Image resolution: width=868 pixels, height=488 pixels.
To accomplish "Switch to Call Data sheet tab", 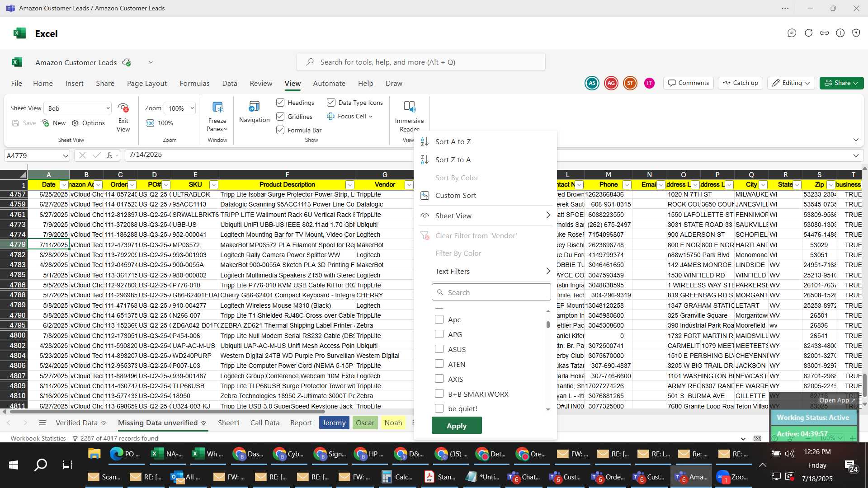I will (x=265, y=423).
